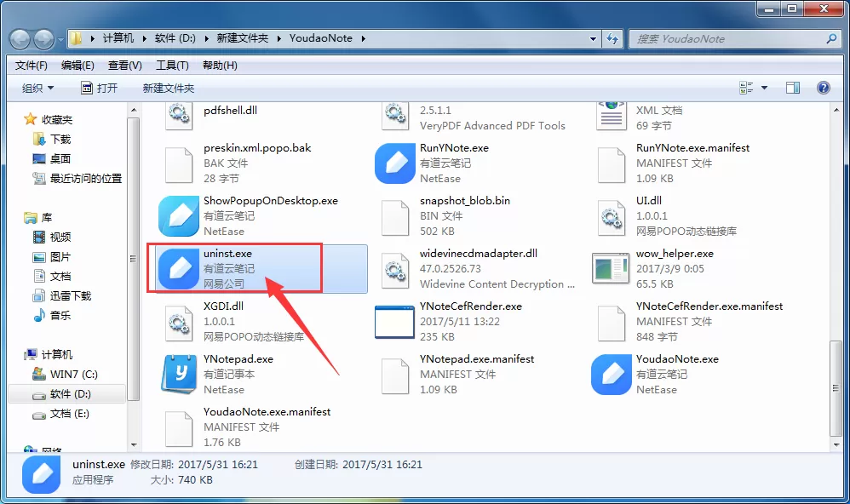
Task: Open the 文件(F) menu
Action: tap(31, 66)
